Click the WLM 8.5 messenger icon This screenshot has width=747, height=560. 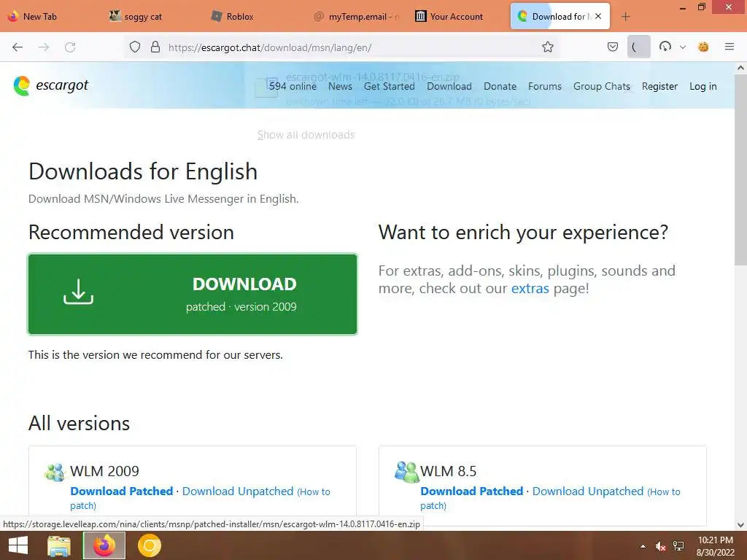406,472
